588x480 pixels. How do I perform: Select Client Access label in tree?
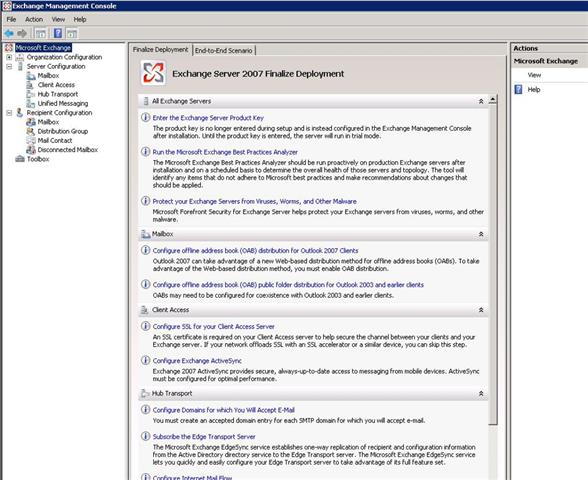[x=56, y=85]
